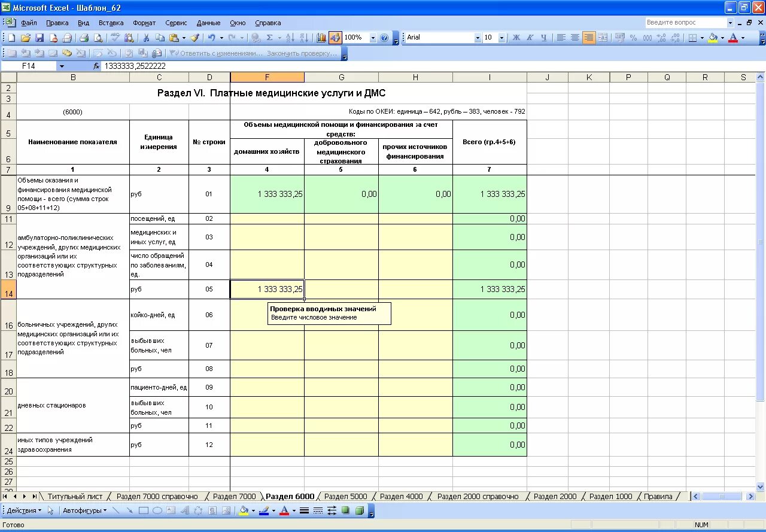Expand the Undo history arrow
This screenshot has height=532, width=766.
tap(221, 38)
